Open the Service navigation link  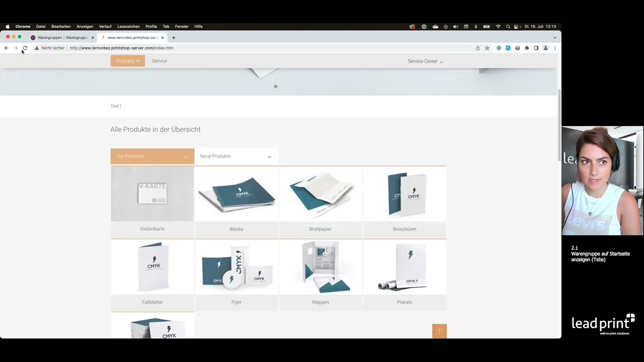coord(159,61)
